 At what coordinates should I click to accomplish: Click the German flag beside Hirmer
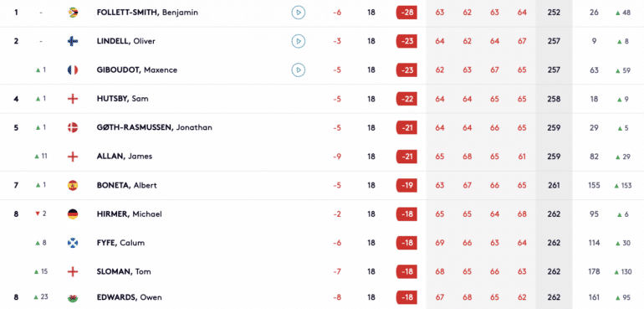pyautogui.click(x=73, y=214)
